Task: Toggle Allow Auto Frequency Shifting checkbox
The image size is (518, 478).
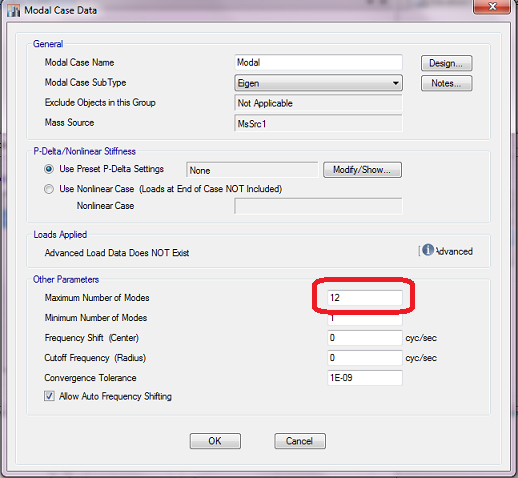Action: point(49,396)
